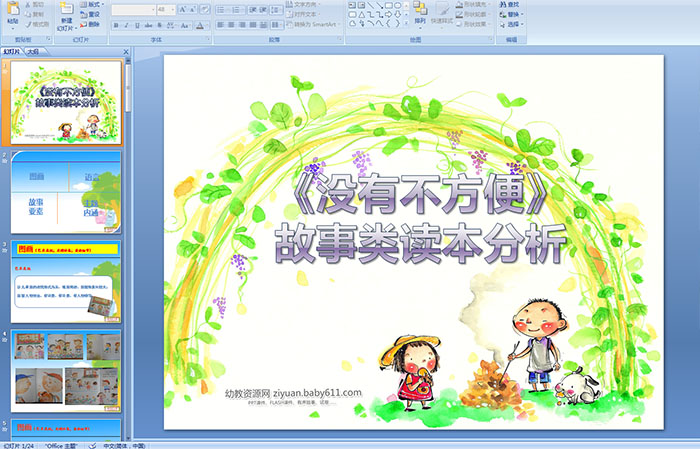Select slide 3 thumbnail with yellow header
Image resolution: width=700 pixels, height=449 pixels.
coord(66,282)
